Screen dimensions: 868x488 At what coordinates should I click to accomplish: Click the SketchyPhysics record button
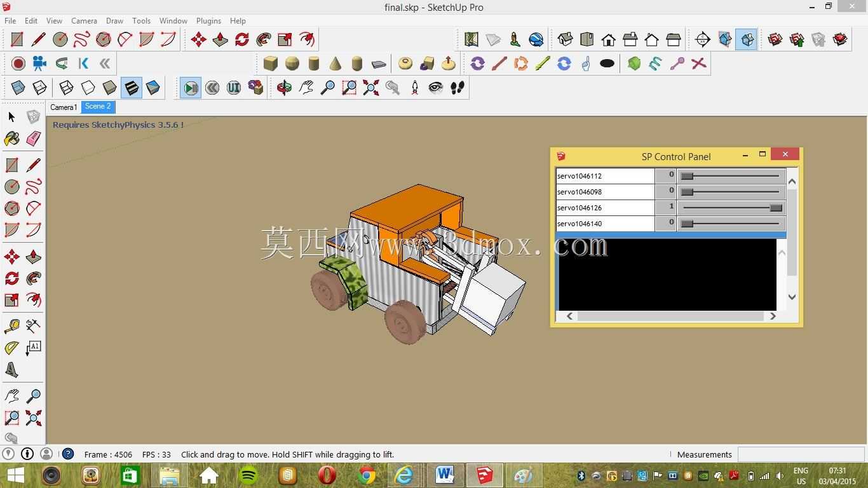click(18, 64)
